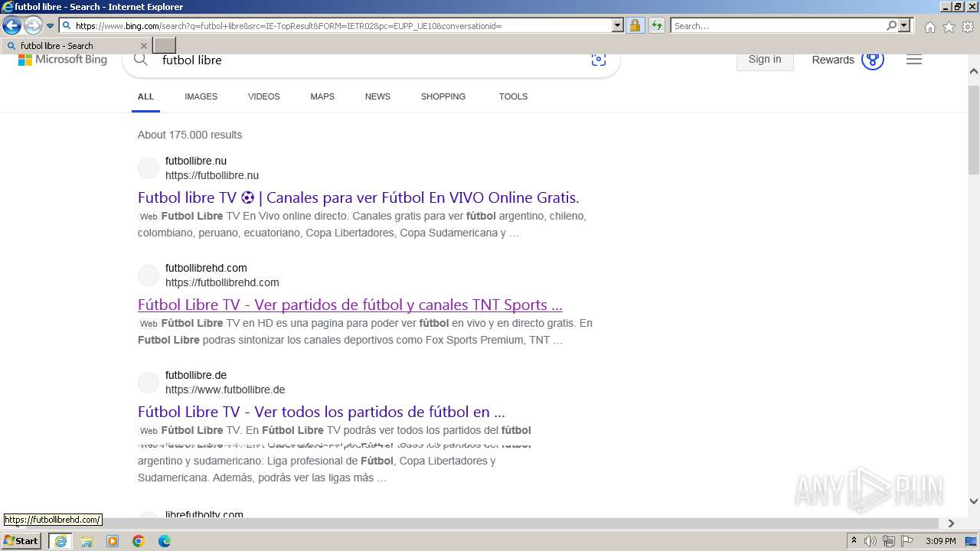The width and height of the screenshot is (980, 551).
Task: Click the Rewards medal icon
Action: pyautogui.click(x=873, y=59)
